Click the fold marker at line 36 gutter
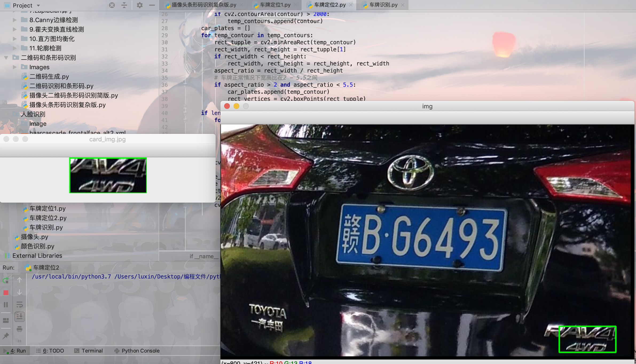This screenshot has width=636, height=364. pos(185,85)
